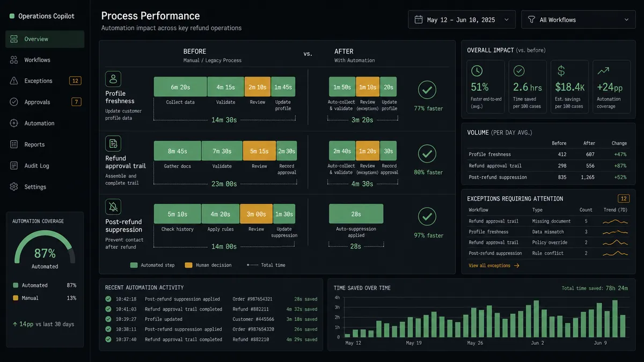The image size is (644, 362).
Task: Click the Workflows icon in sidebar
Action: click(x=14, y=60)
